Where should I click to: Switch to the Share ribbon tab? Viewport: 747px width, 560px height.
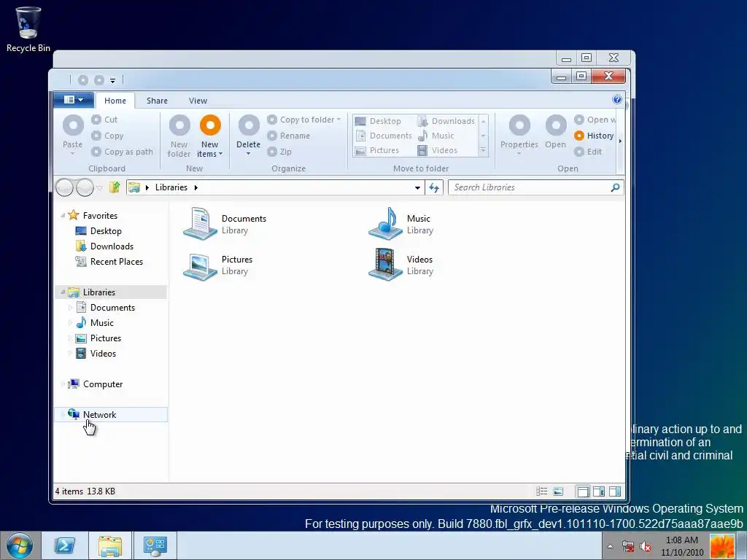158,101
